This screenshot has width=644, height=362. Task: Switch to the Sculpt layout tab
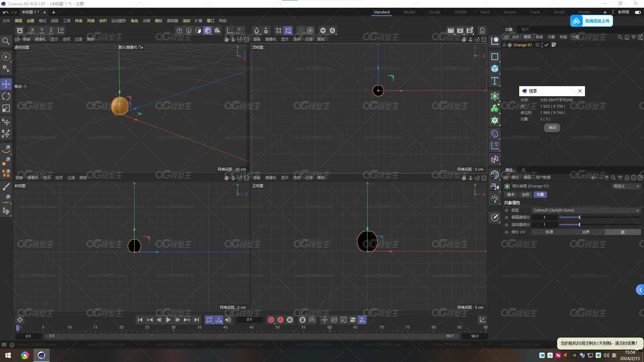click(x=435, y=12)
